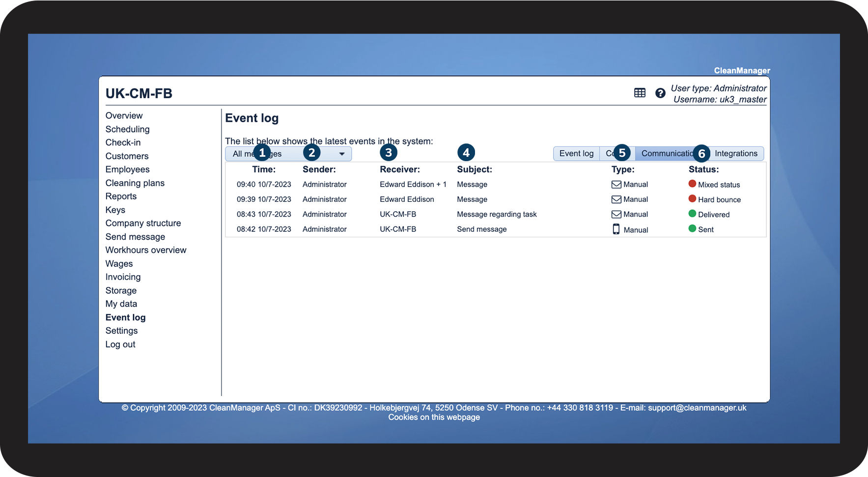Viewport: 868px width, 477px height.
Task: Click phone icon on 08:42 message row
Action: (x=616, y=229)
